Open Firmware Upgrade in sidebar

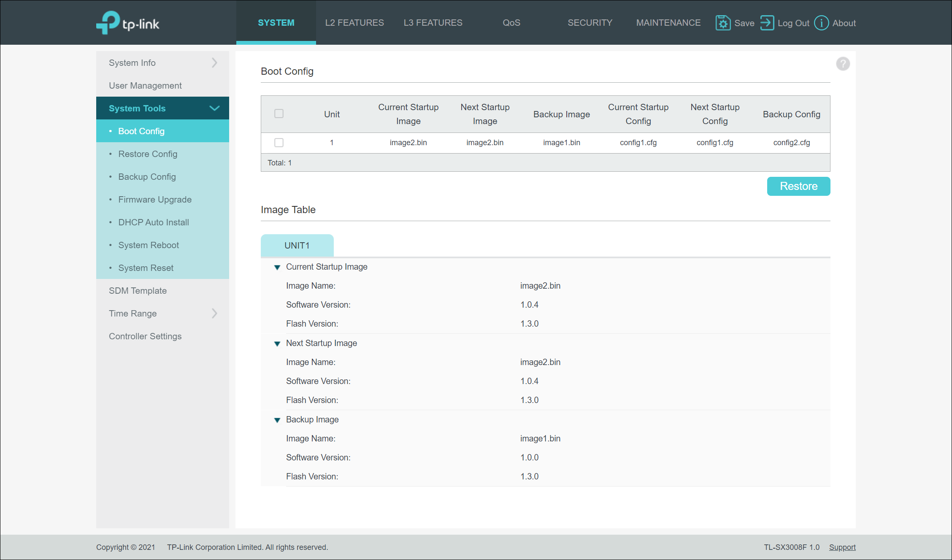pos(155,200)
